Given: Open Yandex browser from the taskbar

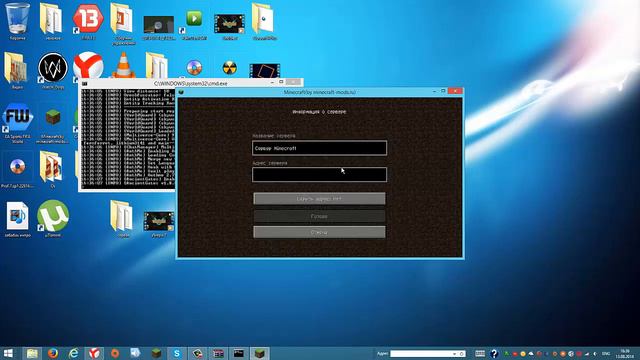Looking at the screenshot, I should tap(94, 353).
